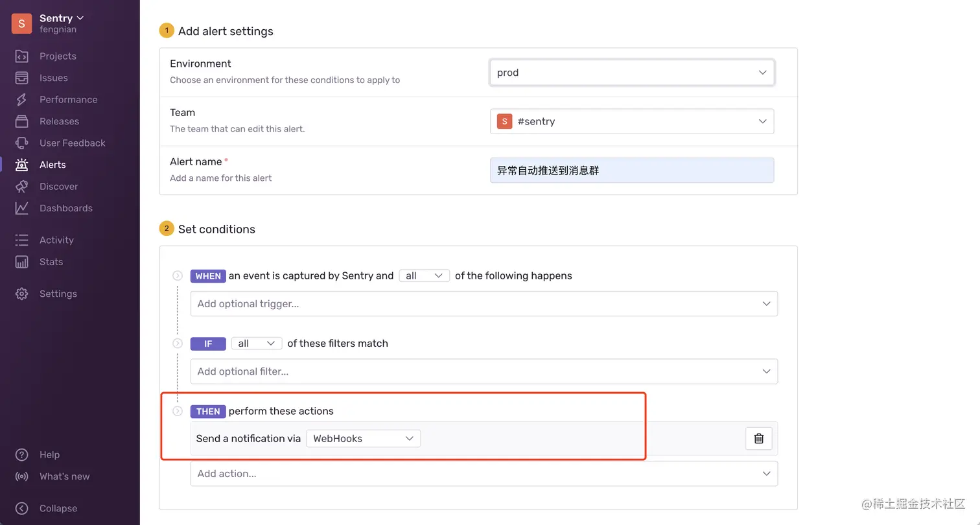This screenshot has width=980, height=525.
Task: Click the Collapse text label
Action: coord(58,509)
